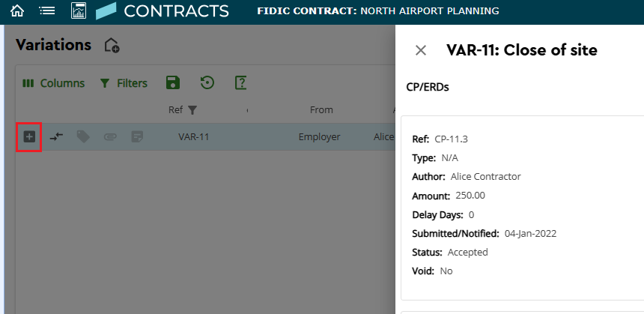The image size is (644, 314).
Task: Save the grid layout
Action: point(173,83)
